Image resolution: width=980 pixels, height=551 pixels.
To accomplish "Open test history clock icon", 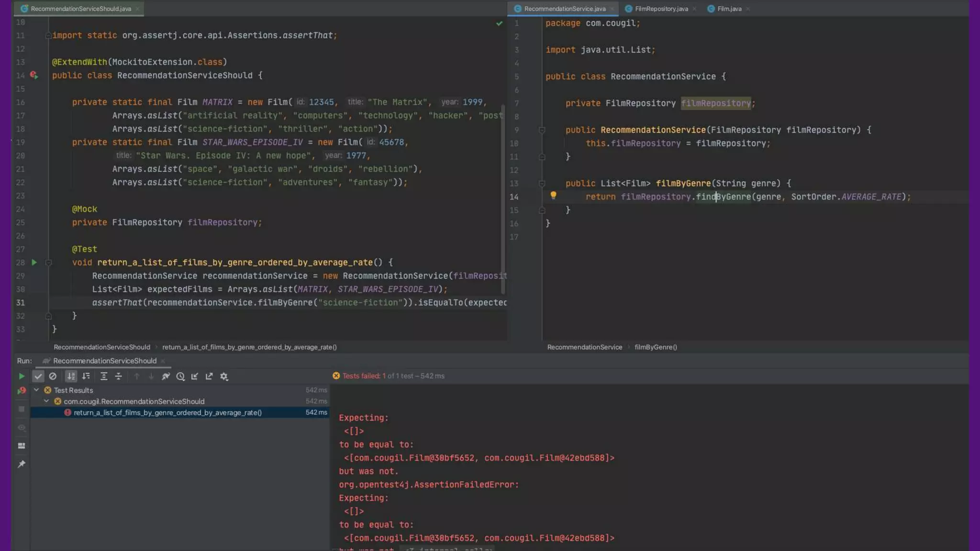I will (180, 376).
